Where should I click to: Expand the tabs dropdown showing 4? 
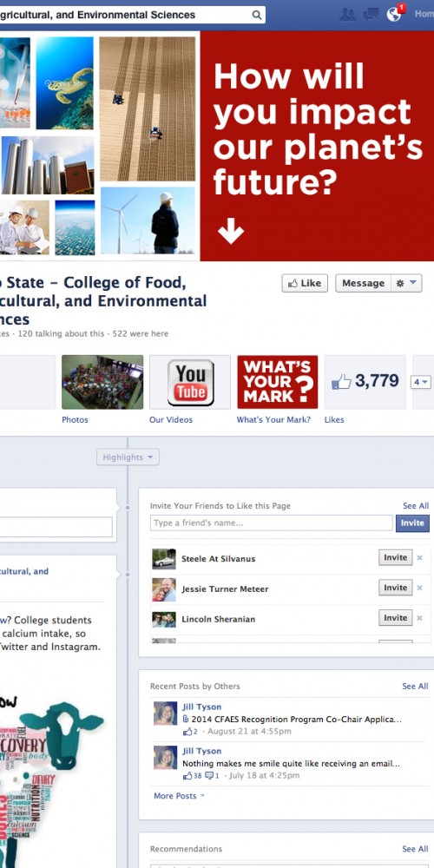(x=420, y=382)
